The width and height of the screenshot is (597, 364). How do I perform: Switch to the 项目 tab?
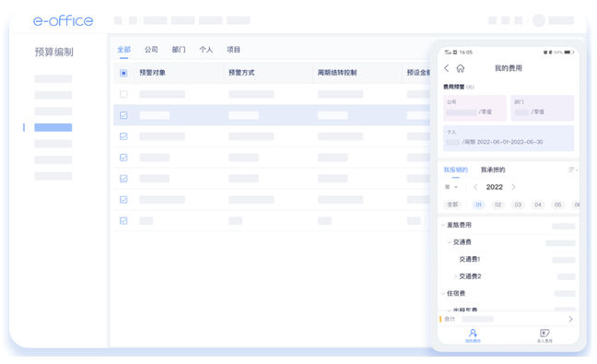coord(233,50)
